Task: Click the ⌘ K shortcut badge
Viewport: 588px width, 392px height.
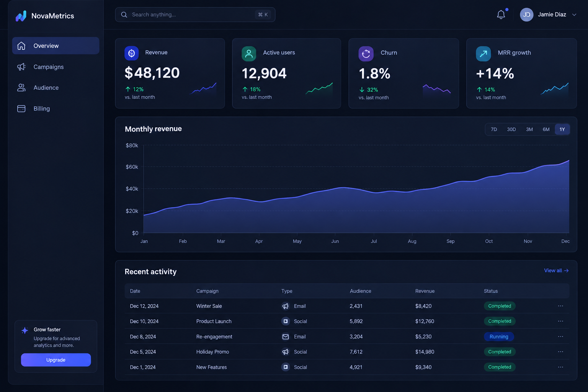Action: point(263,15)
